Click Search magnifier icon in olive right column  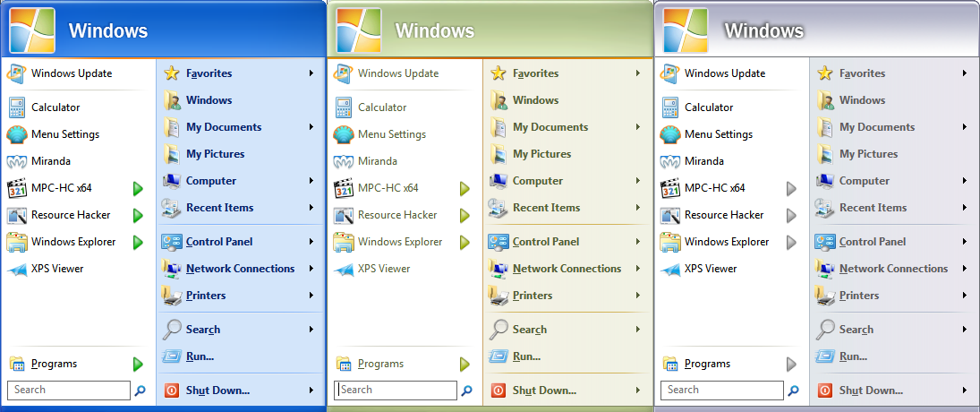[499, 330]
